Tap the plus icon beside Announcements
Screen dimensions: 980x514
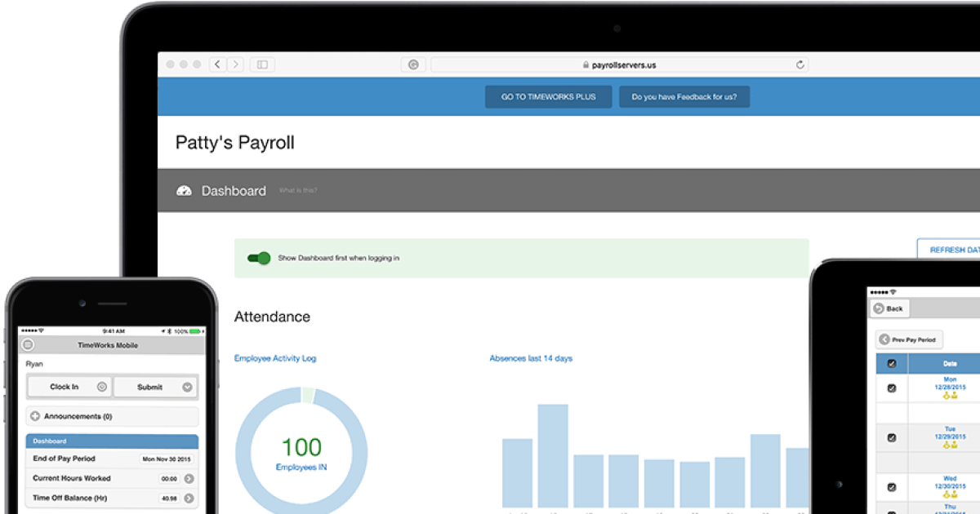(35, 417)
